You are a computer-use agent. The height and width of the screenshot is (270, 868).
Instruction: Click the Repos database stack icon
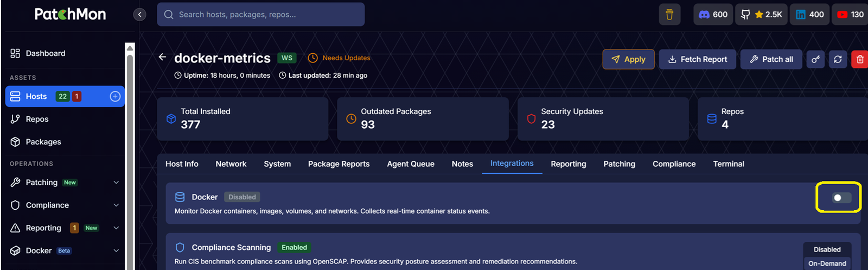(712, 118)
